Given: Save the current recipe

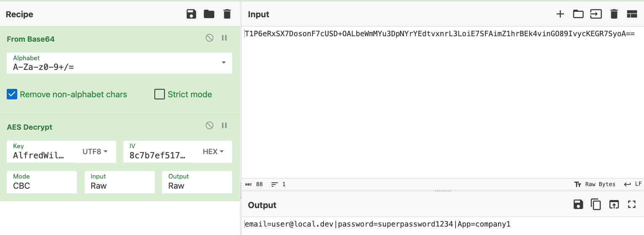Looking at the screenshot, I should pos(191,14).
